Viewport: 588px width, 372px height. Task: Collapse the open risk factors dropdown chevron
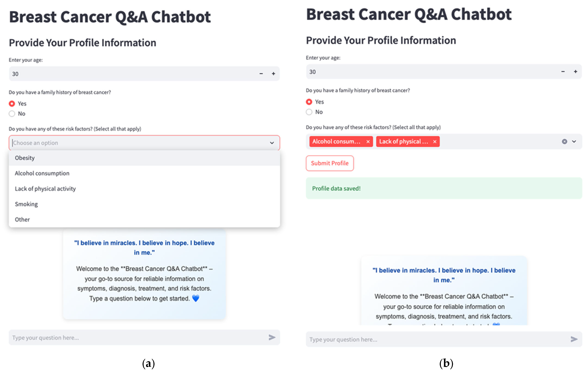click(x=272, y=143)
